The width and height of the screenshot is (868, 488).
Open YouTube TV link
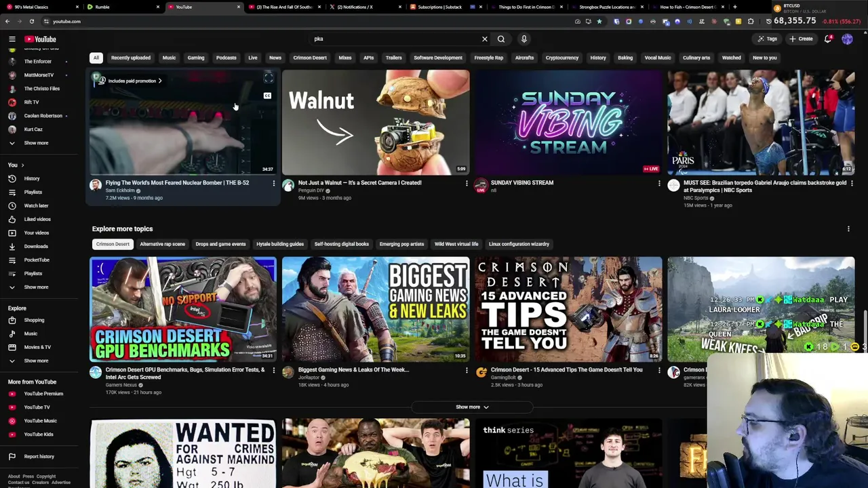click(x=37, y=407)
